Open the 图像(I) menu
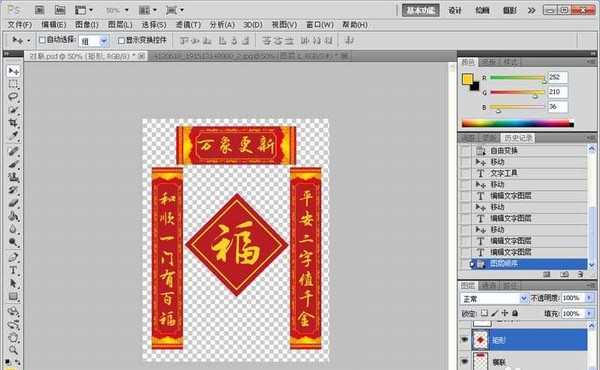600x370 pixels. tap(86, 25)
